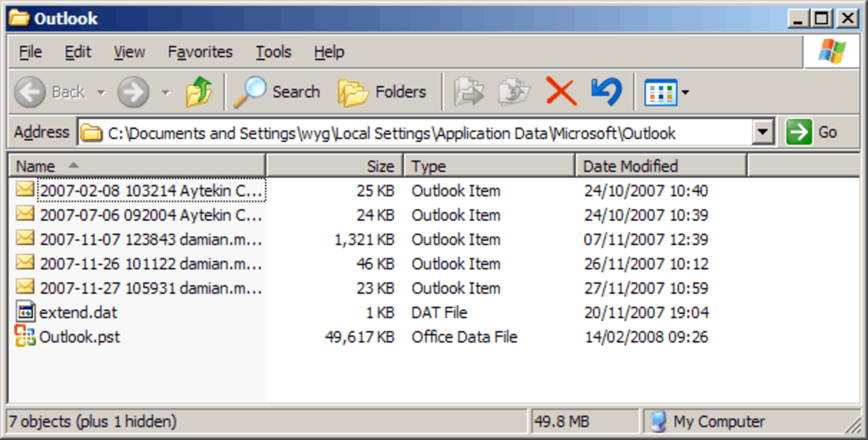Viewport: 868px width, 440px height.
Task: Click the Back navigation icon
Action: click(29, 92)
